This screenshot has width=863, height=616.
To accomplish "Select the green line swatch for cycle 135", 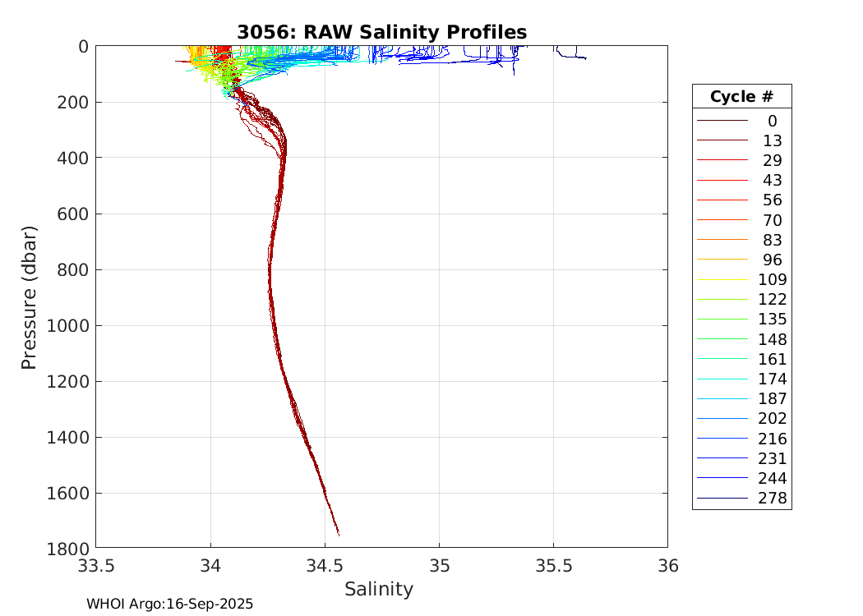I will [722, 319].
